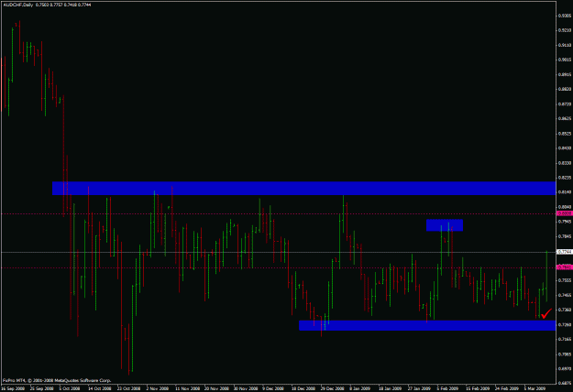
Task: Click the 0.9015 label on the price axis
Action: [x=565, y=60]
